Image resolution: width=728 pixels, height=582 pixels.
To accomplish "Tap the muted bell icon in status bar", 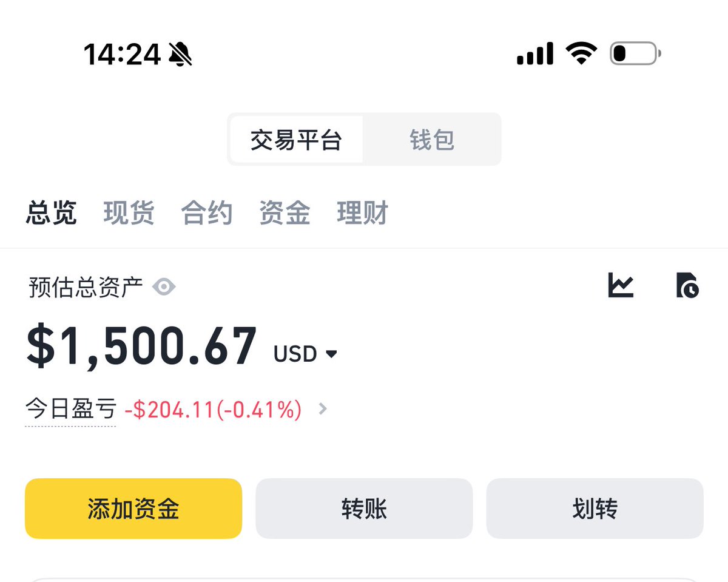I will [x=180, y=55].
